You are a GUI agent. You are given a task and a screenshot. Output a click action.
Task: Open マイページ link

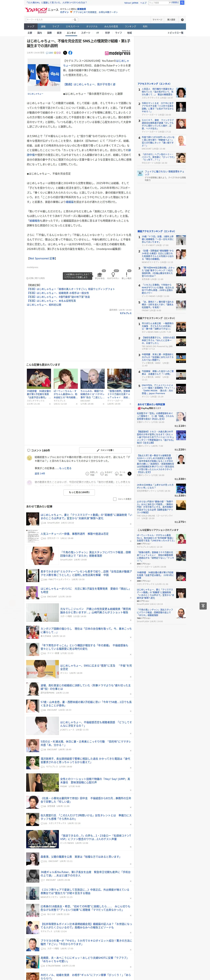(x=157, y=19)
